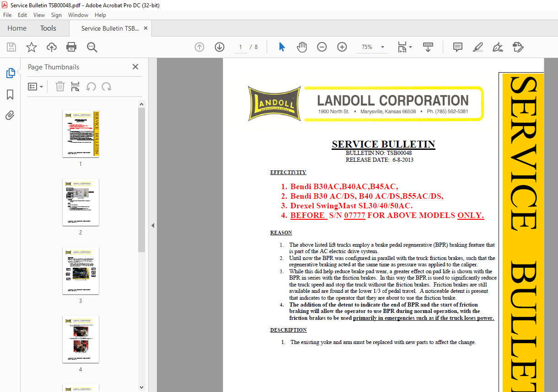The height and width of the screenshot is (392, 558).
Task: Open the Find text magnifier tool
Action: click(x=92, y=47)
